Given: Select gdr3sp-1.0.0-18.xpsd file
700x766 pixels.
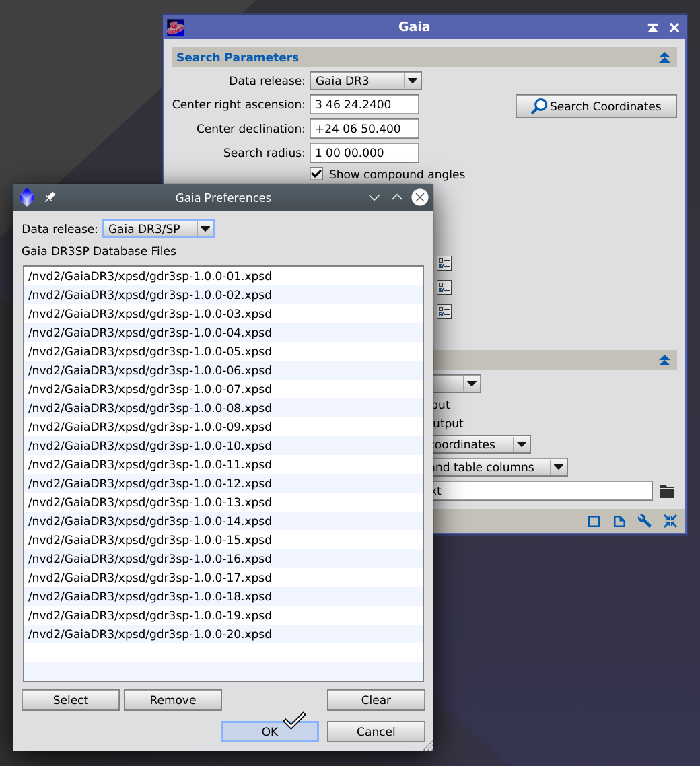Looking at the screenshot, I should [x=223, y=596].
